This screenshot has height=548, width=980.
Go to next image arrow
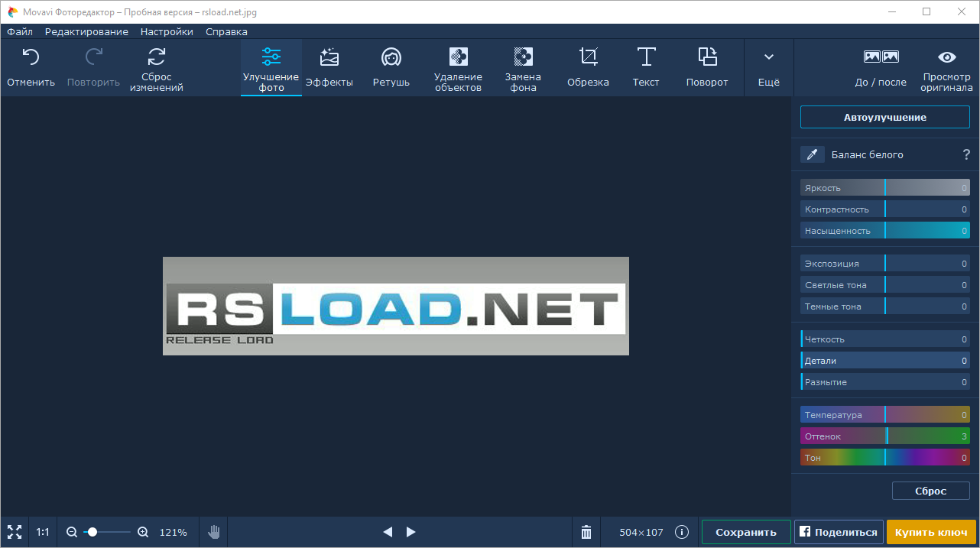pyautogui.click(x=410, y=532)
